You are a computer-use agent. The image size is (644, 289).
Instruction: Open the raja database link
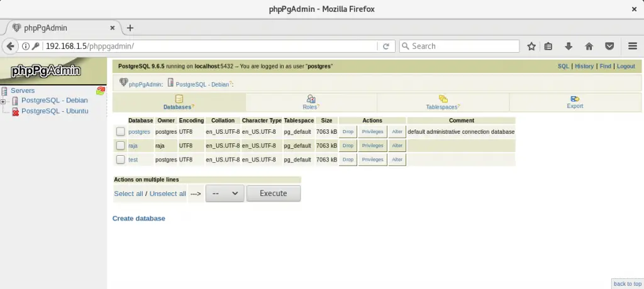(x=133, y=146)
